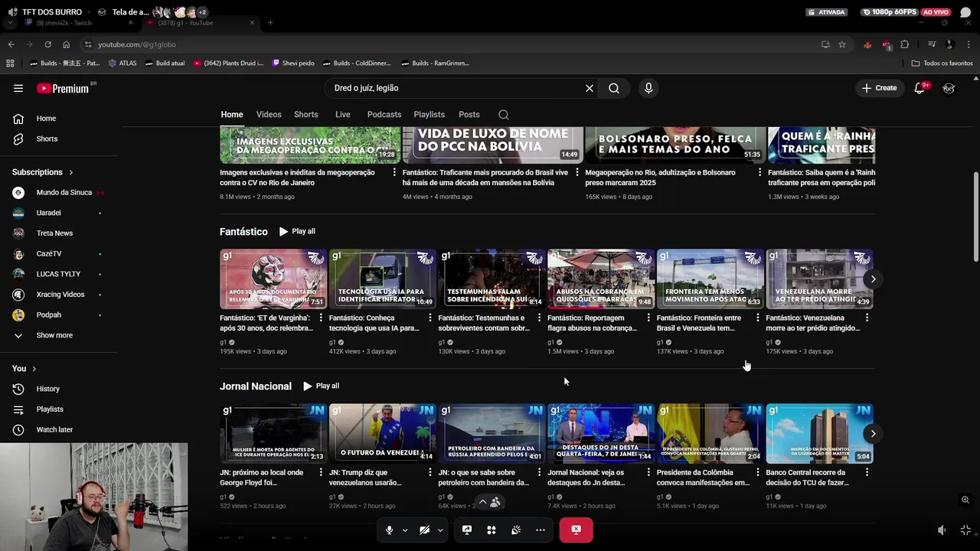Clear the search box with the X
This screenshot has width=980, height=551.
(590, 88)
